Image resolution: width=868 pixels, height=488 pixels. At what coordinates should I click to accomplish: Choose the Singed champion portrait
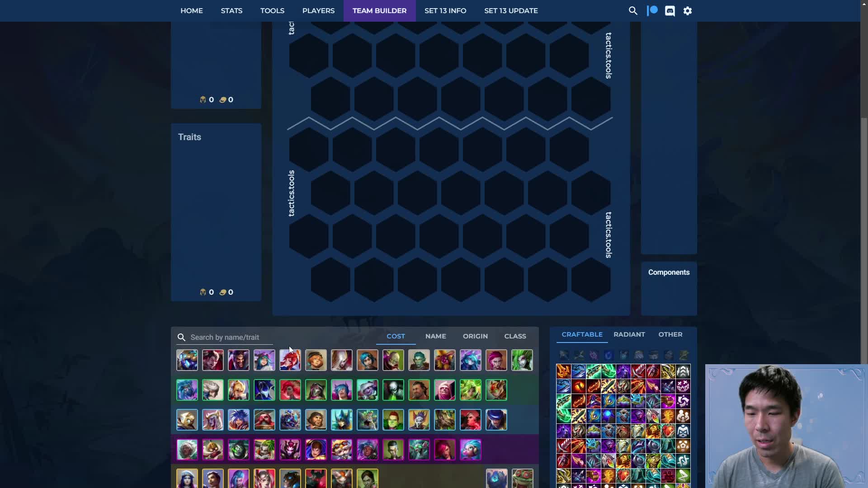tap(393, 360)
